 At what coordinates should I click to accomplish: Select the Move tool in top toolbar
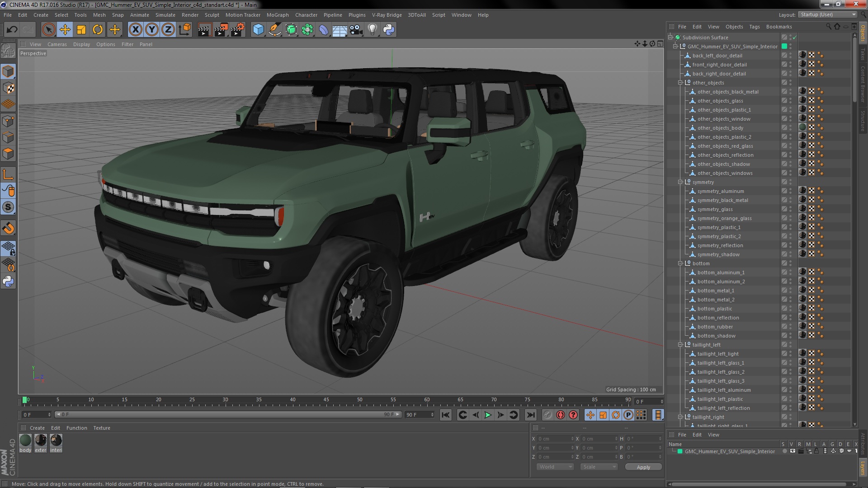(x=65, y=30)
